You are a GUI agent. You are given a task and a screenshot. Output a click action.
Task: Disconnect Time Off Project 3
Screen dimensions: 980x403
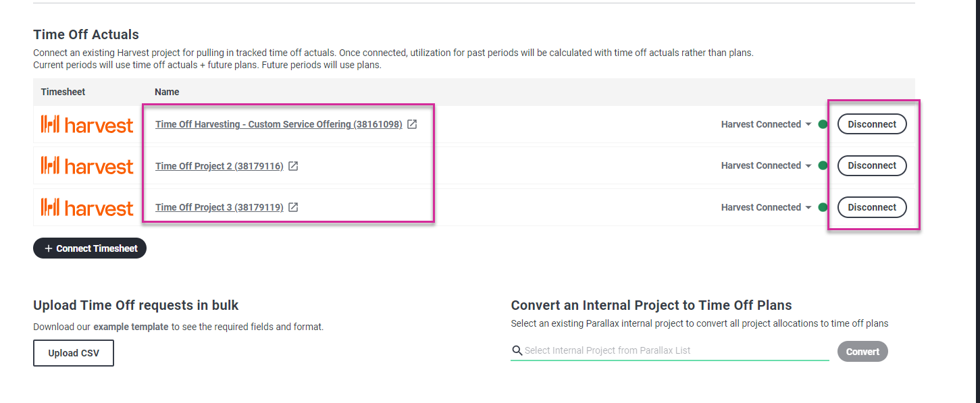tap(872, 207)
